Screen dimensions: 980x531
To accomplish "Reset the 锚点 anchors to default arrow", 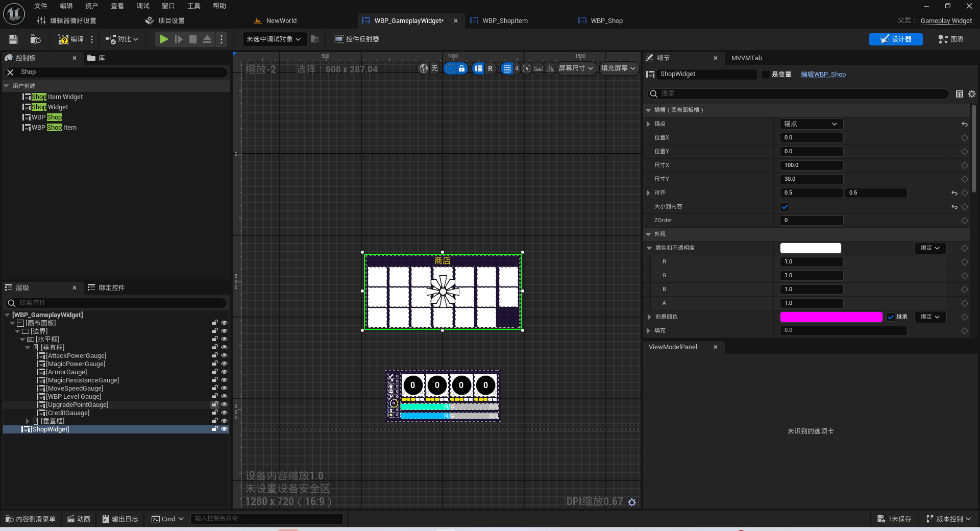I will [965, 124].
